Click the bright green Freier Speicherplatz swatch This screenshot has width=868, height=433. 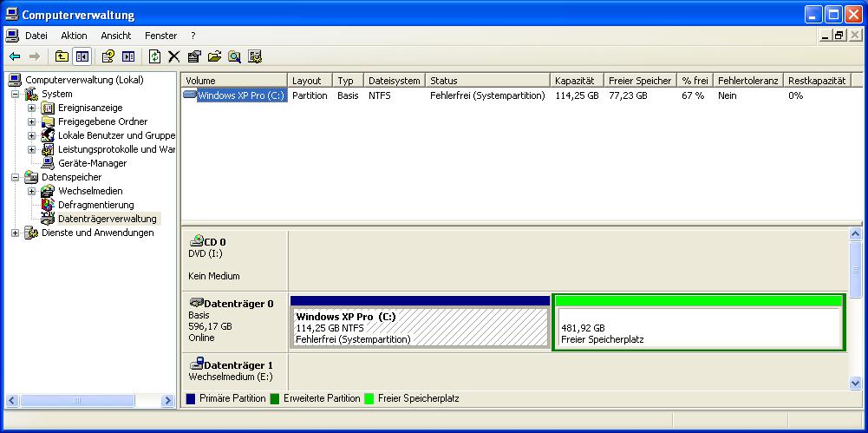coord(369,398)
